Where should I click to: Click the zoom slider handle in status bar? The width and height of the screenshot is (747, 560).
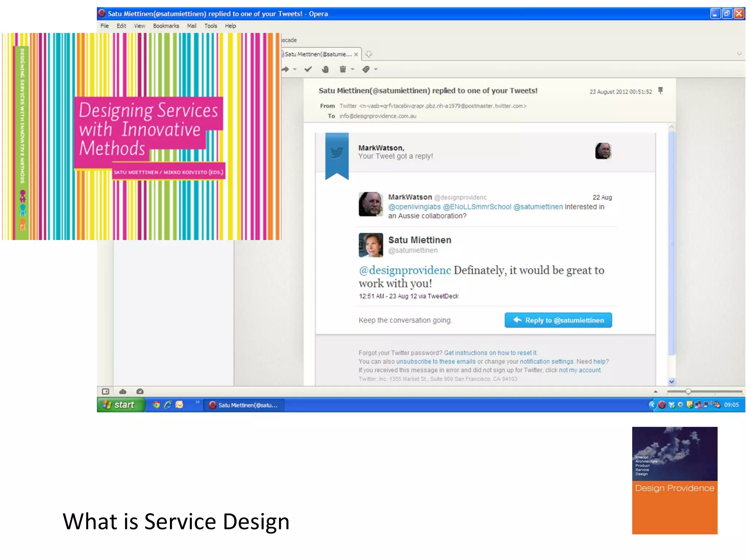pyautogui.click(x=688, y=392)
